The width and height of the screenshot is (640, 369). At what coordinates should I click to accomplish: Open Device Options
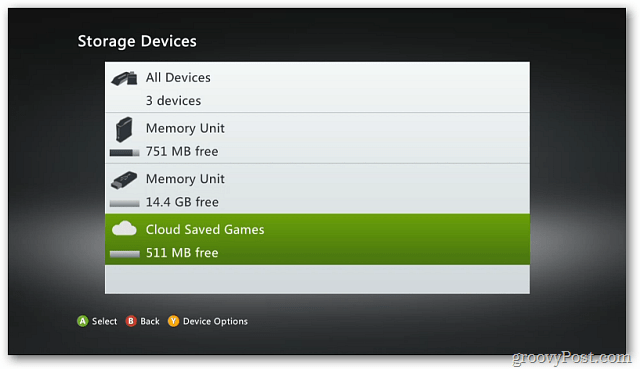coord(215,321)
